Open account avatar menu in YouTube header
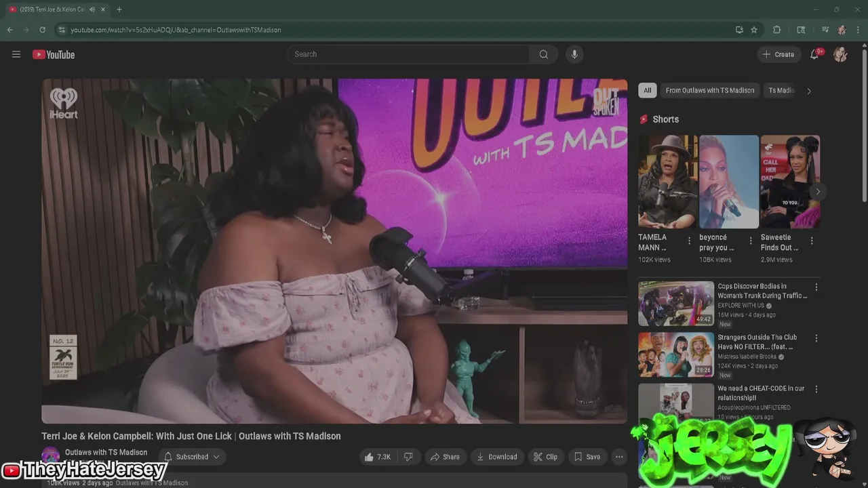Screen dimensions: 868x488 [840, 54]
